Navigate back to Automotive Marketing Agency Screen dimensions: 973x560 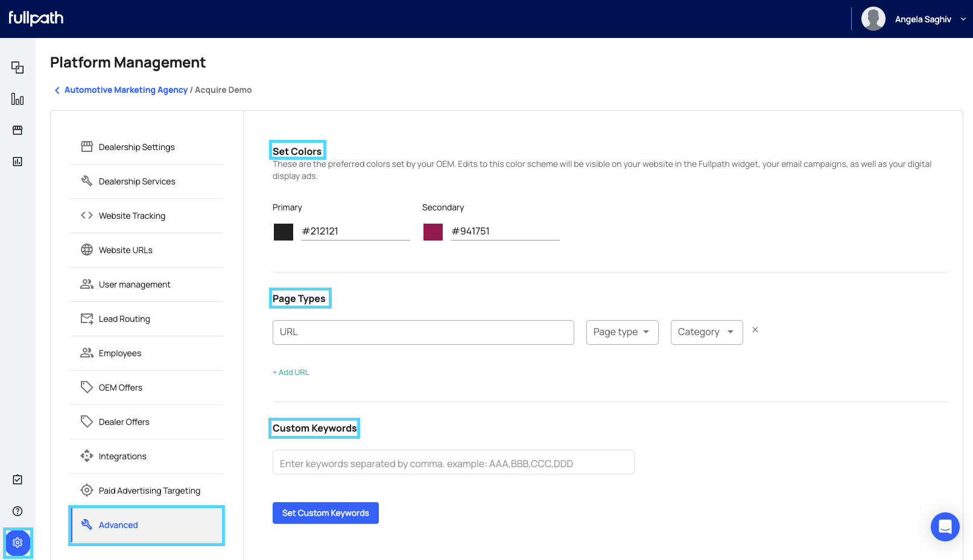(x=125, y=90)
